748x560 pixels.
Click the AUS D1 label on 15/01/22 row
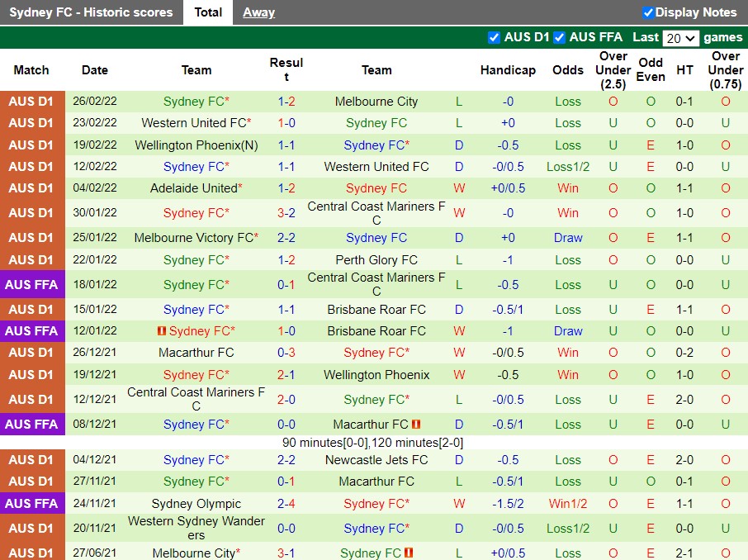[x=32, y=310]
